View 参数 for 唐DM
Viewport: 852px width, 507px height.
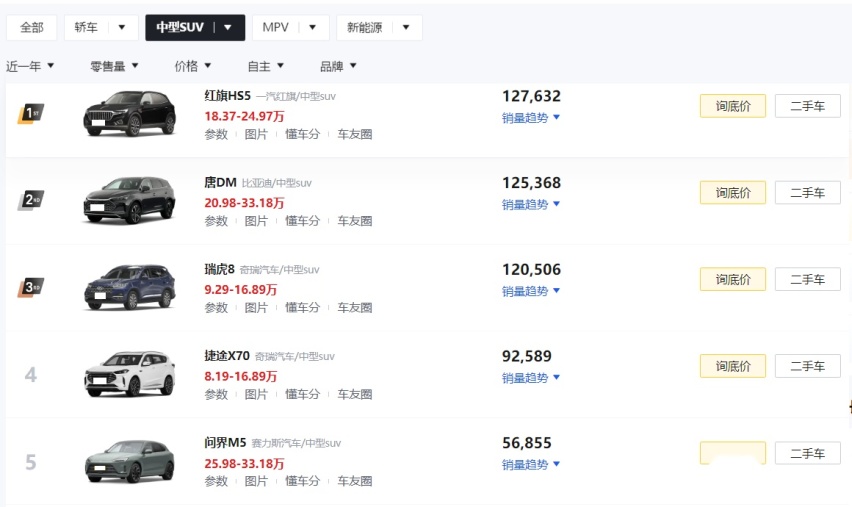tap(216, 221)
